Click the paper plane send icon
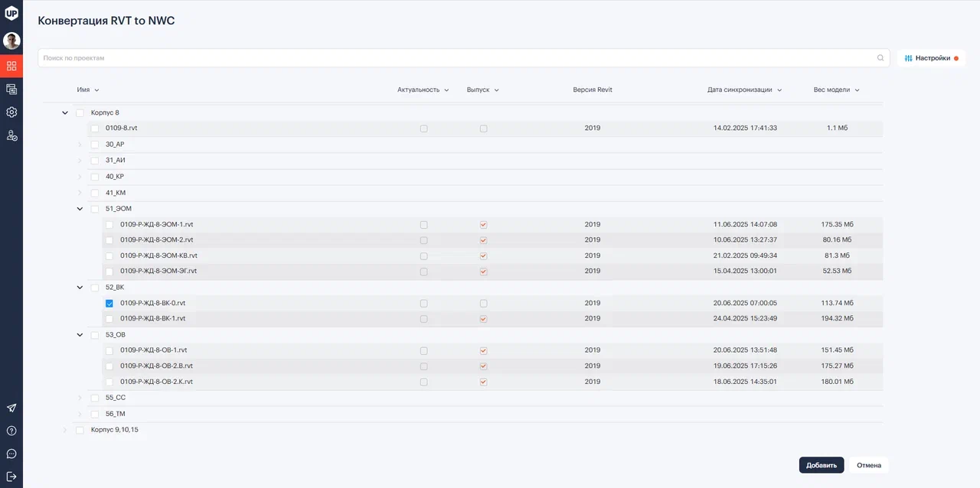Image resolution: width=980 pixels, height=488 pixels. (11, 408)
